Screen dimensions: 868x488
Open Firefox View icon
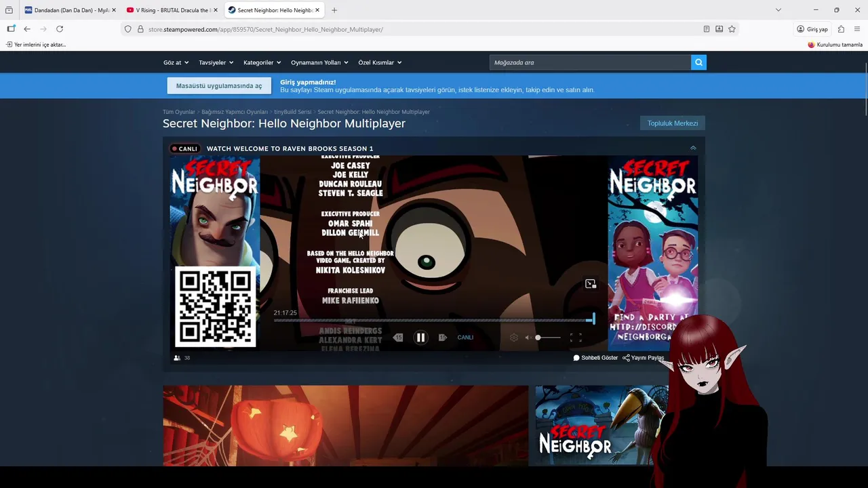click(9, 10)
